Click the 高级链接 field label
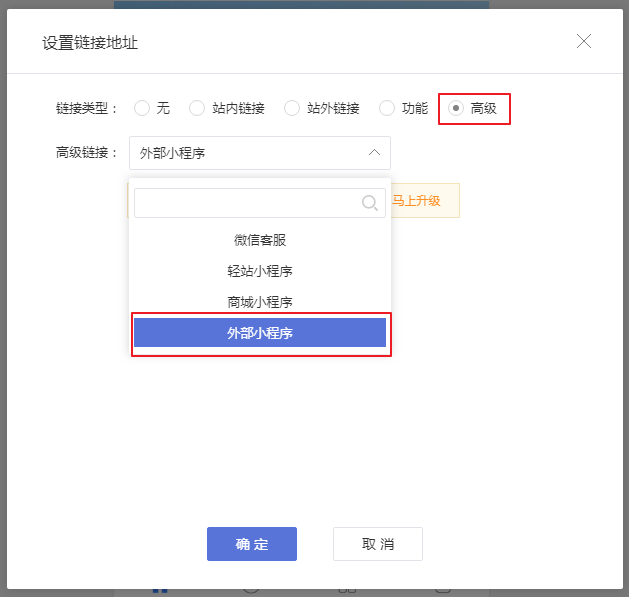This screenshot has height=597, width=629. pos(87,153)
